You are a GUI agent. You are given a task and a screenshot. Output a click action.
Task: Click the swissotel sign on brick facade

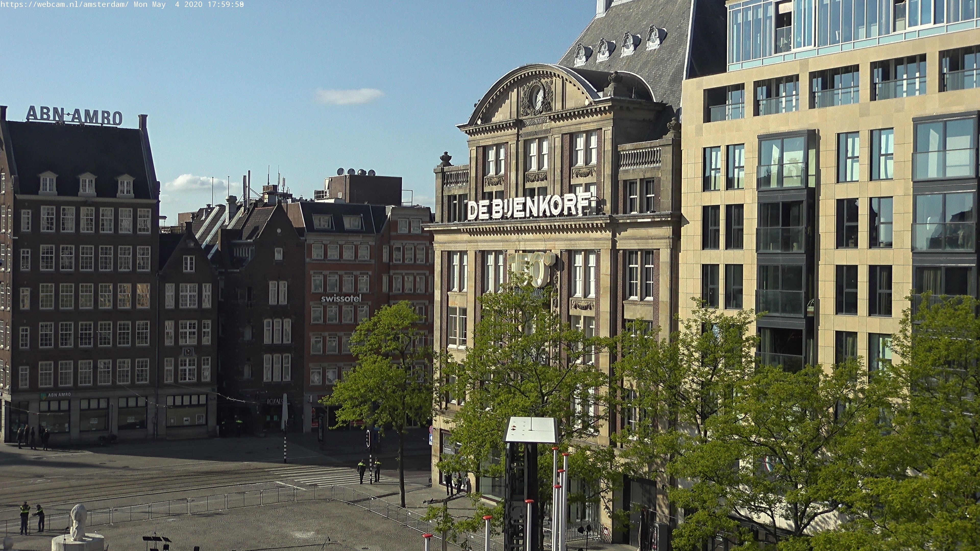[x=341, y=298]
